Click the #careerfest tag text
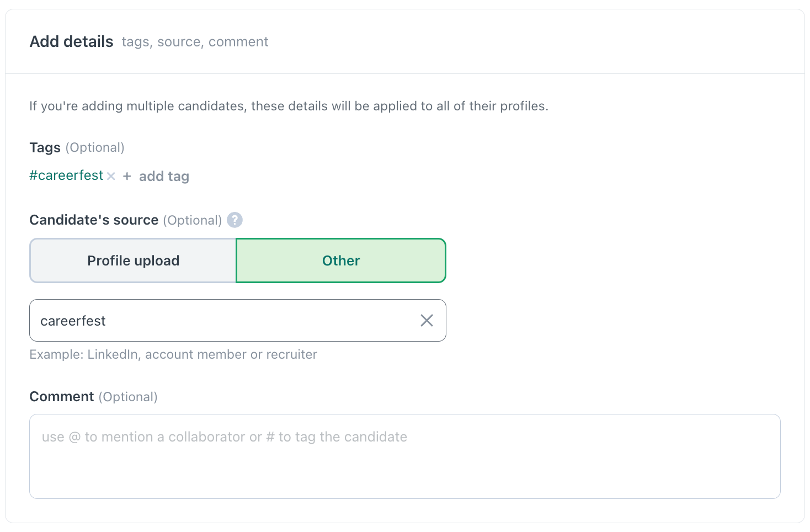The height and width of the screenshot is (532, 810). (66, 175)
